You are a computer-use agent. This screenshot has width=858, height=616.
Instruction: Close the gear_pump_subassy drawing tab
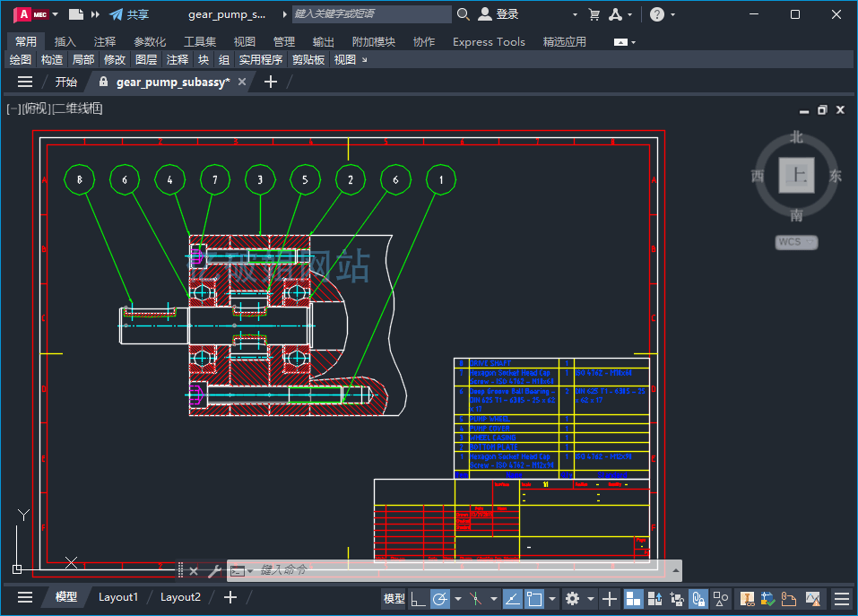[242, 82]
